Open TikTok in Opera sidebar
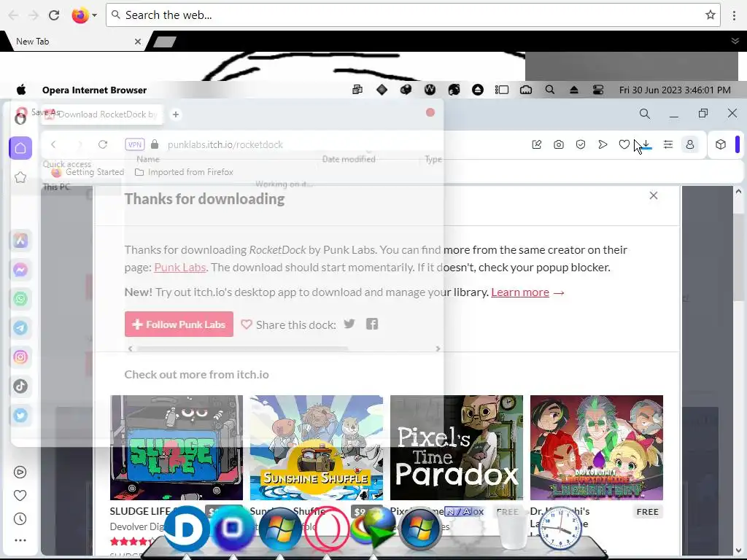Screen dimensions: 747x560 pos(20,386)
